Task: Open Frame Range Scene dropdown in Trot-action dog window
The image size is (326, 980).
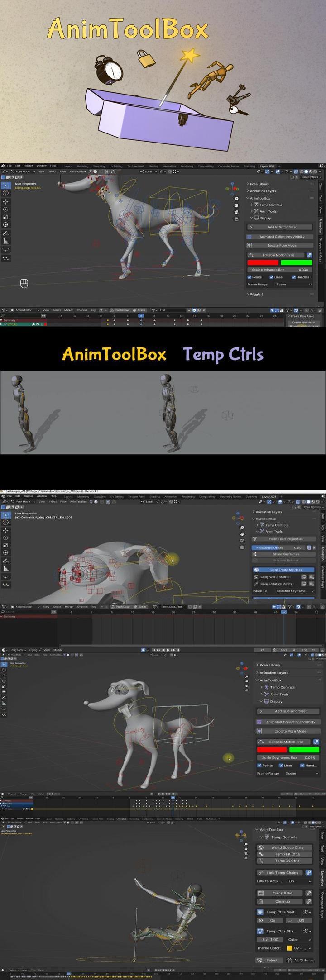Action: 293,285
